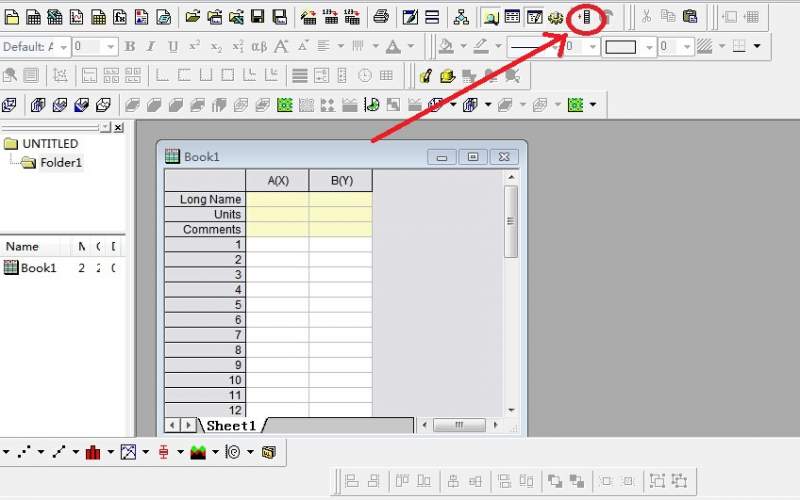Viewport: 800px width, 500px height.
Task: Click the Line + Symbol plot icon
Action: (59, 452)
